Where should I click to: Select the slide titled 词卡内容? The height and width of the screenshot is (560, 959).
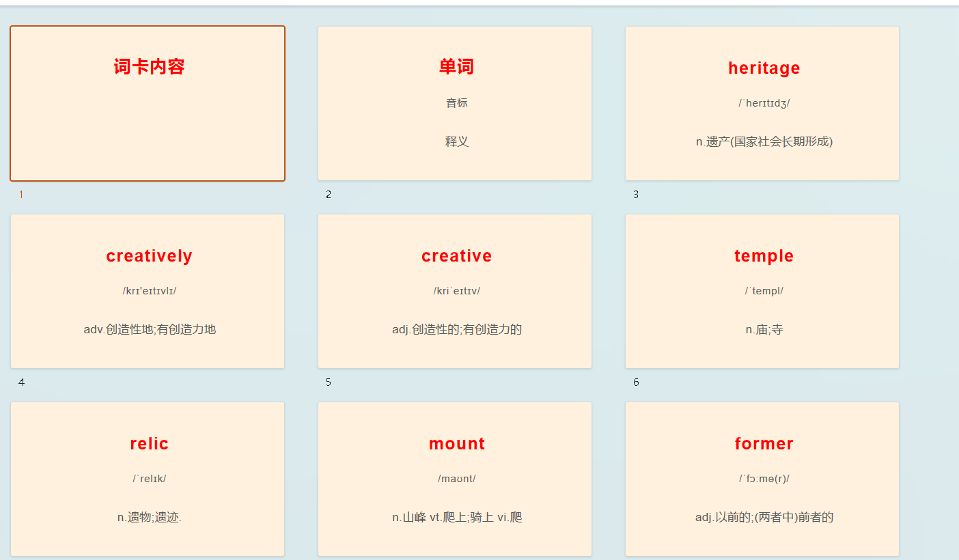(x=148, y=104)
